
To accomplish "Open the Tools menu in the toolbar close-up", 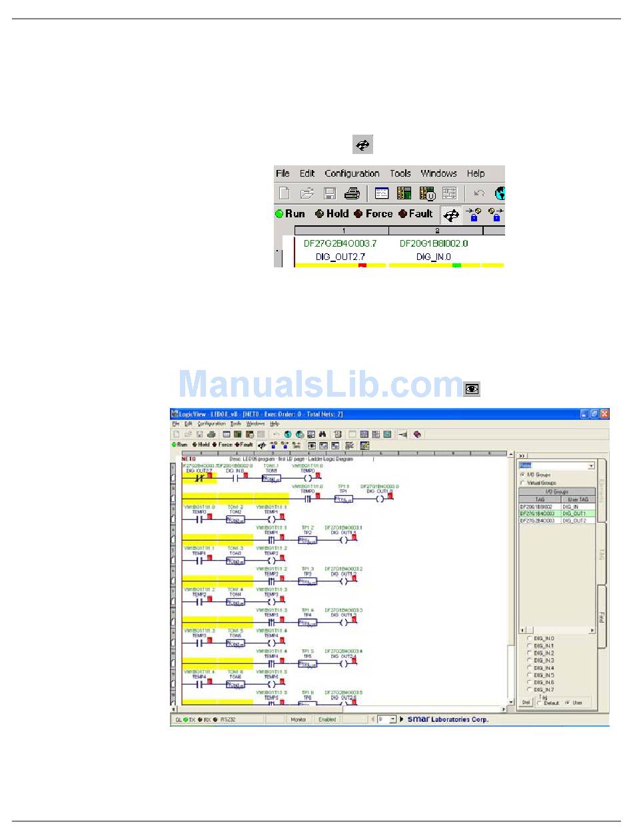I will coord(400,173).
